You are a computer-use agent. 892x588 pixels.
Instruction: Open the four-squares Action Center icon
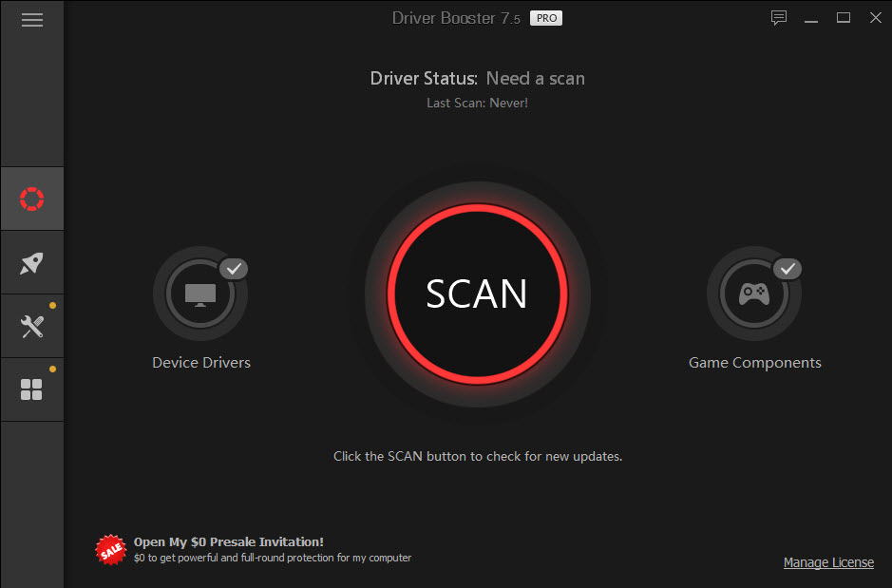coord(31,389)
